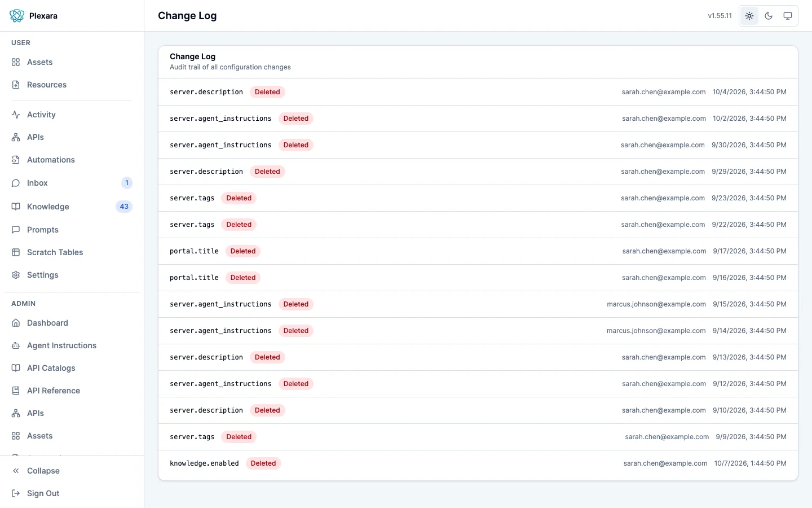Click the Deleted badge on 10/4/2026 row
812x508 pixels.
[267, 92]
